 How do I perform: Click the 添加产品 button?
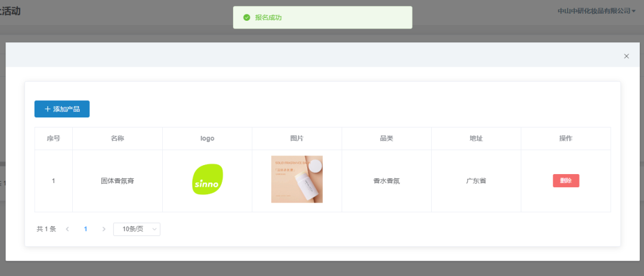click(62, 109)
